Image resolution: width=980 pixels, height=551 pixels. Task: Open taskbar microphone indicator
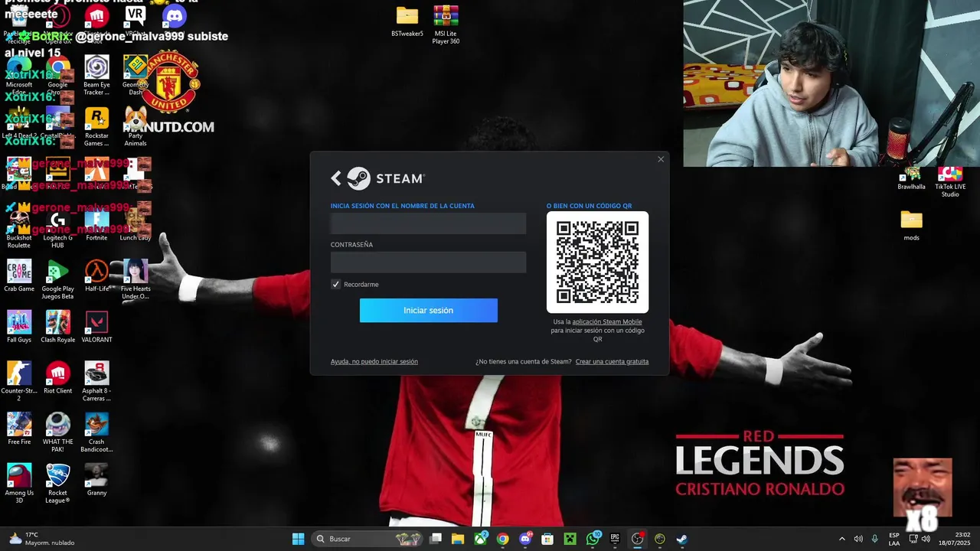[875, 539]
